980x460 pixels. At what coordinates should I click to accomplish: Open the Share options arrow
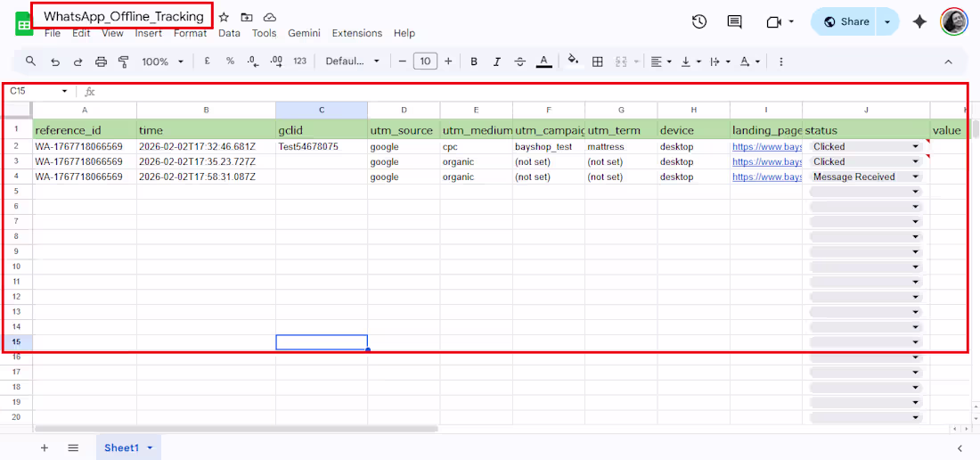pyautogui.click(x=887, y=22)
